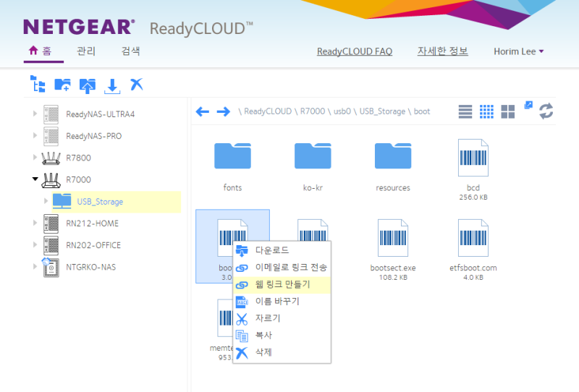Image resolution: width=579 pixels, height=392 pixels.
Task: Switch to the 관리 tab
Action: click(x=86, y=51)
